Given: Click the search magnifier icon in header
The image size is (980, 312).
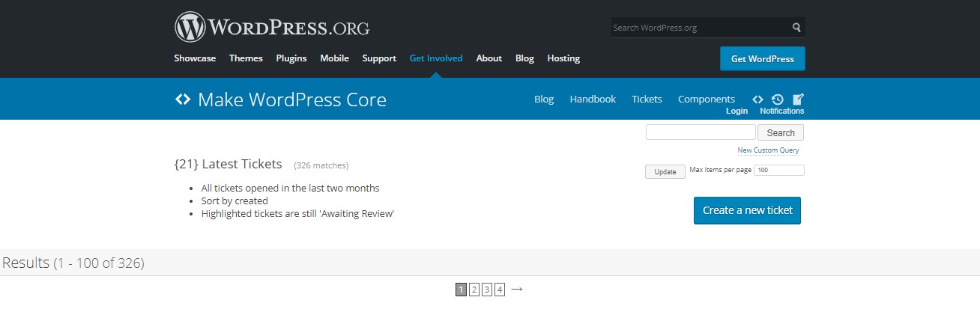Looking at the screenshot, I should [796, 28].
